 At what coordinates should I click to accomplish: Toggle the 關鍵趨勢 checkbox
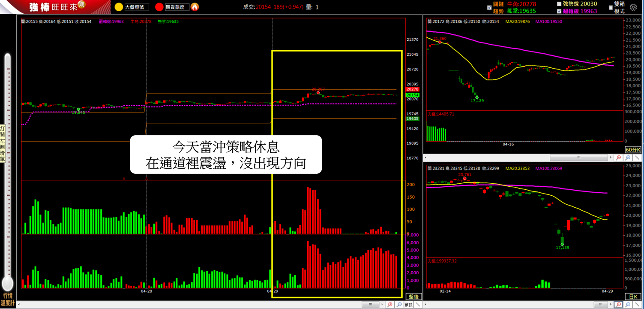point(489,7)
